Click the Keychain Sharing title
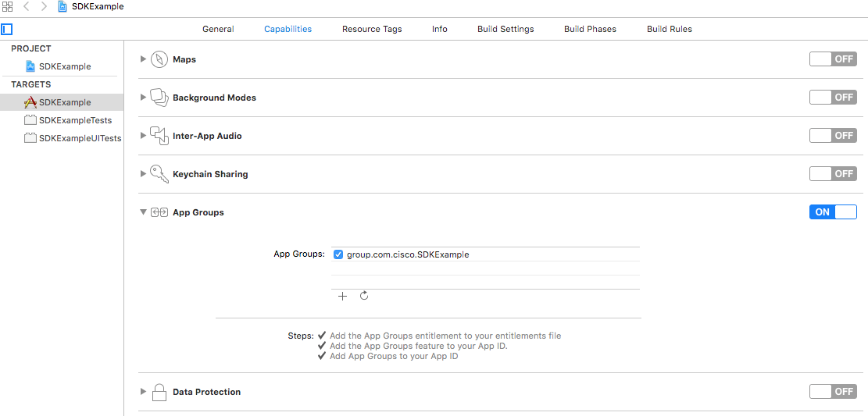This screenshot has height=416, width=868. [x=210, y=174]
